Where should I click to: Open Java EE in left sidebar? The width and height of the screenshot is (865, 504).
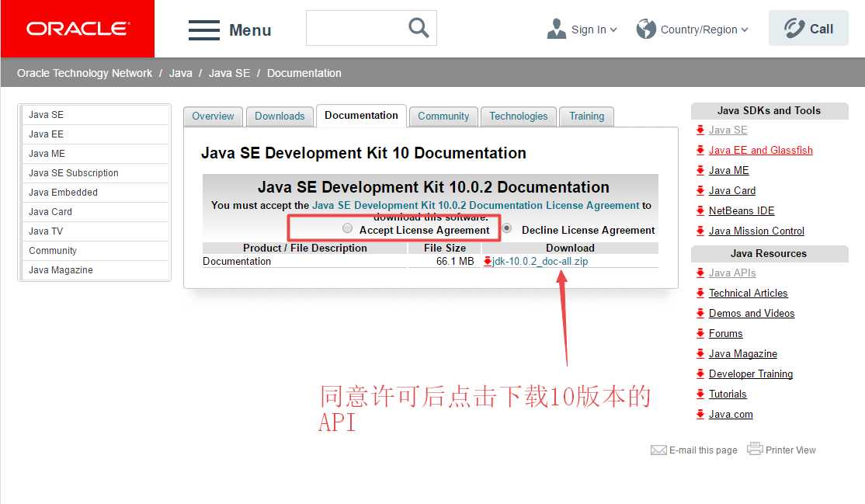(95, 134)
